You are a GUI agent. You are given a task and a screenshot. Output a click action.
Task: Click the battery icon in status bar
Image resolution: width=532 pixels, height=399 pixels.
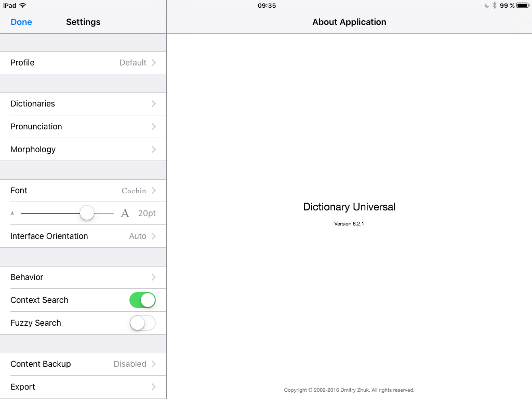(x=523, y=5)
